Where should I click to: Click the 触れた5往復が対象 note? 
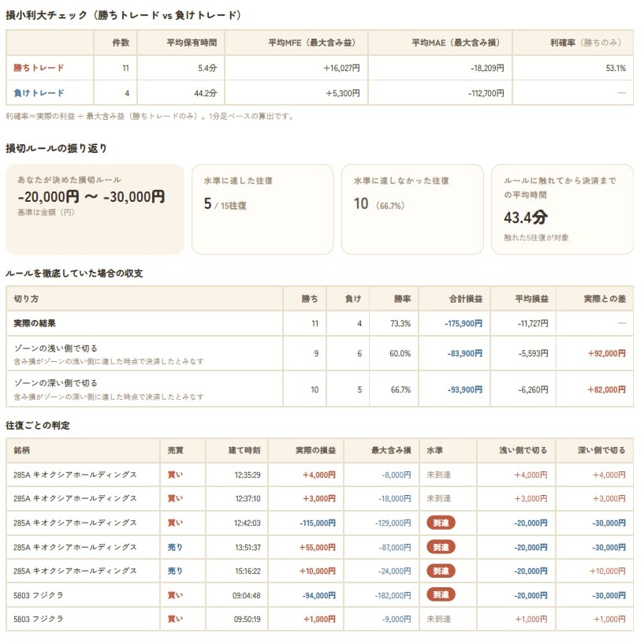pyautogui.click(x=536, y=237)
